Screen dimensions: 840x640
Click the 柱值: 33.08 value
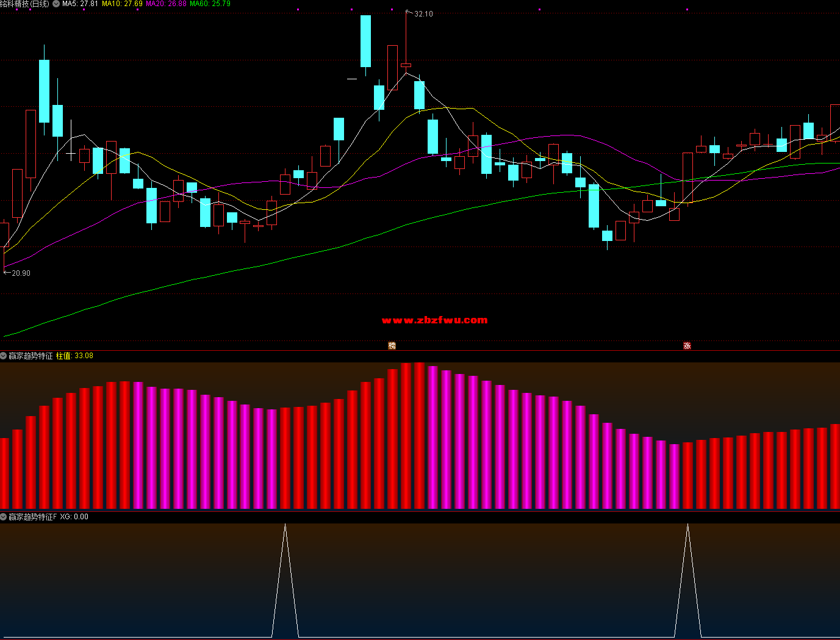74,356
